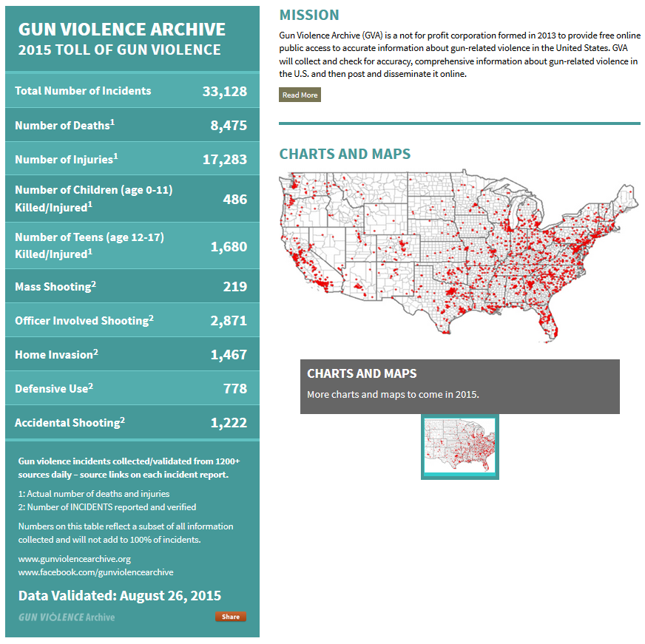The width and height of the screenshot is (645, 644).
Task: Click the Charts and Maps section heading
Action: [x=345, y=154]
